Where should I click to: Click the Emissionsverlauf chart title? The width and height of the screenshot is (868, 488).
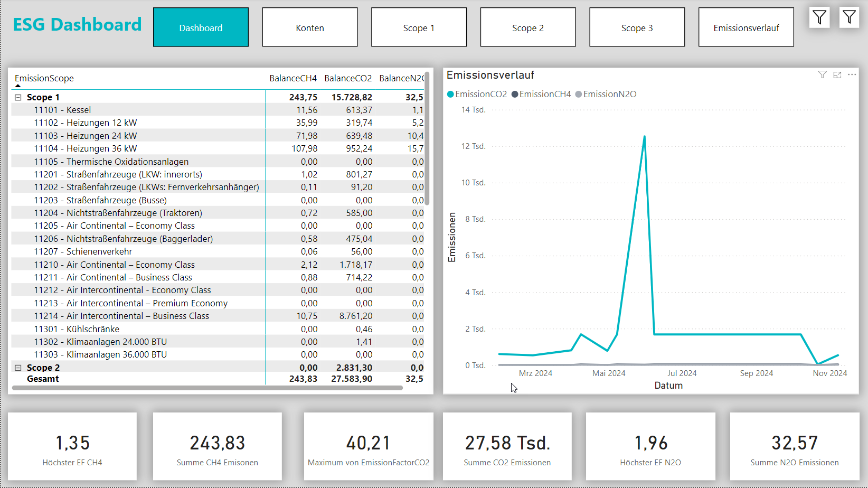click(490, 75)
